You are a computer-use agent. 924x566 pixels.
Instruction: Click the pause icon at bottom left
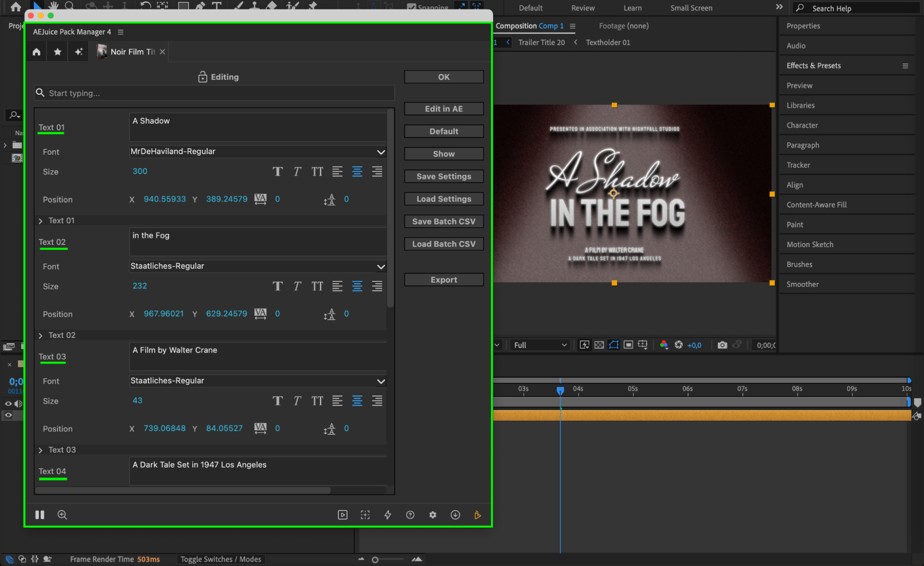tap(40, 515)
